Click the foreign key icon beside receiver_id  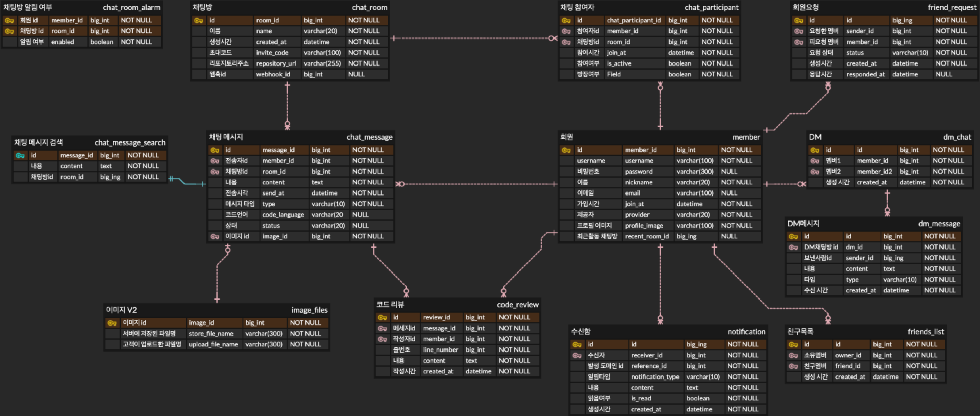[x=577, y=356]
